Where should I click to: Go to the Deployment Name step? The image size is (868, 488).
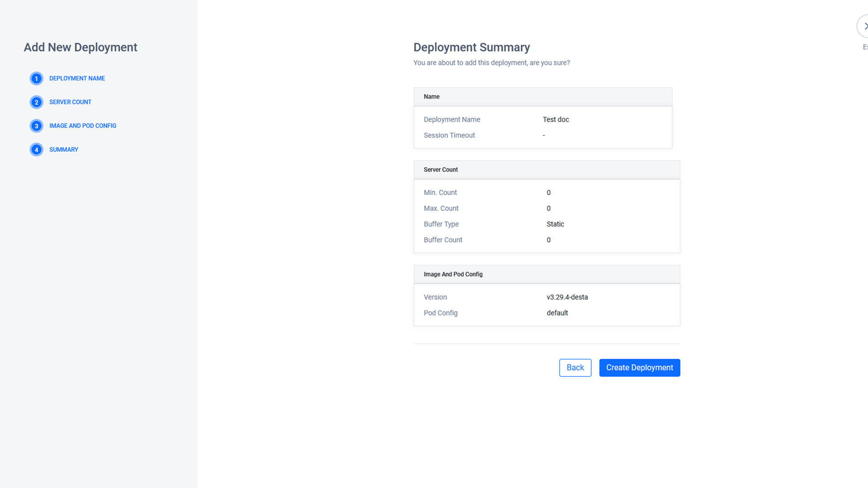(x=77, y=79)
